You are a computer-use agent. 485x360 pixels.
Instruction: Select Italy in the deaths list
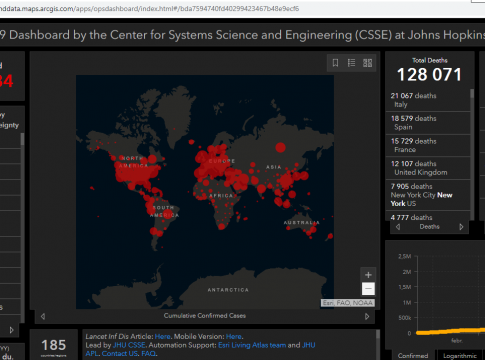[x=428, y=100]
